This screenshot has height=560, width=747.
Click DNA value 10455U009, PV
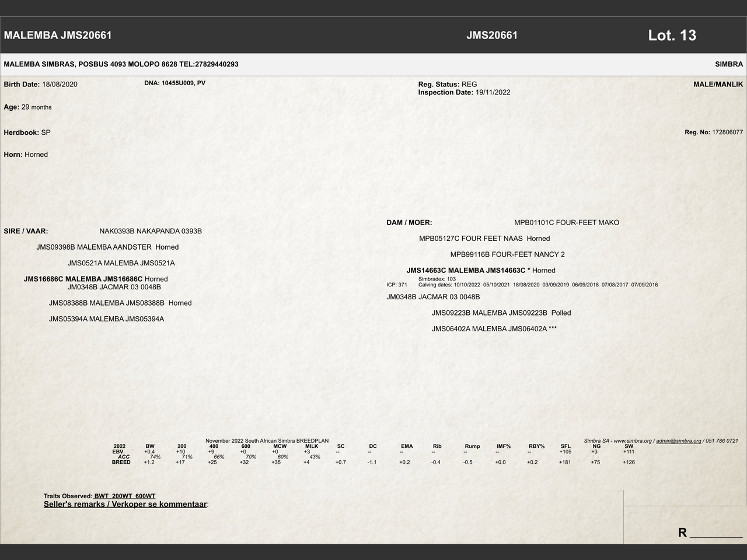tap(183, 83)
